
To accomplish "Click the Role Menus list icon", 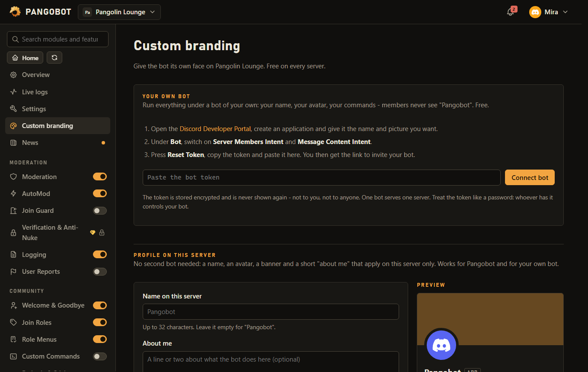I will click(13, 340).
